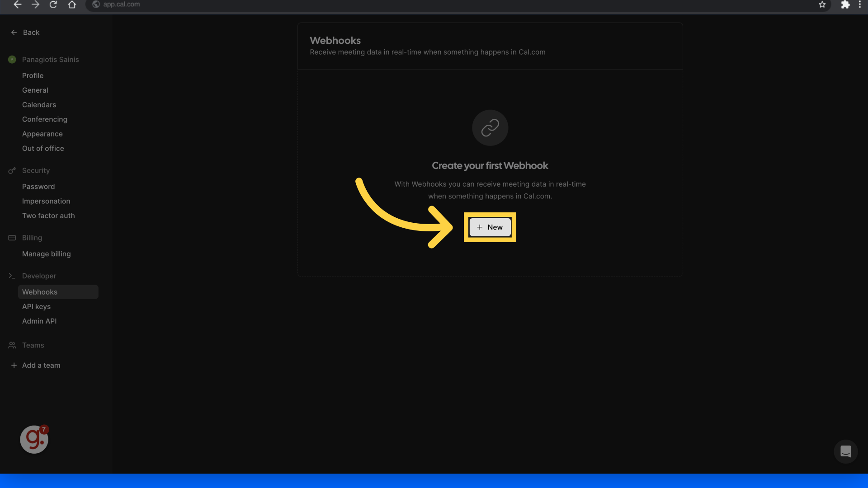Open Out of office settings

(43, 148)
